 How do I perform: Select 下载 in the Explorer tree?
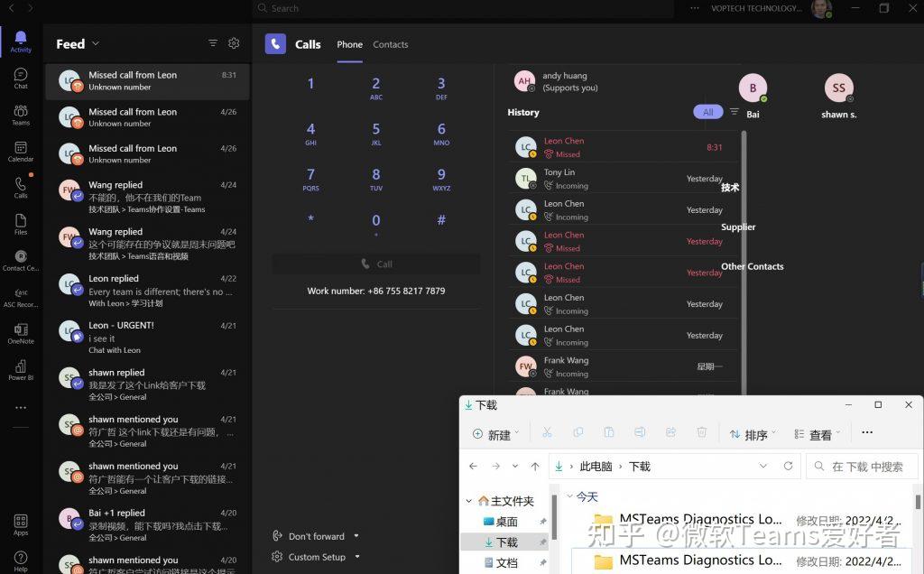tap(505, 542)
